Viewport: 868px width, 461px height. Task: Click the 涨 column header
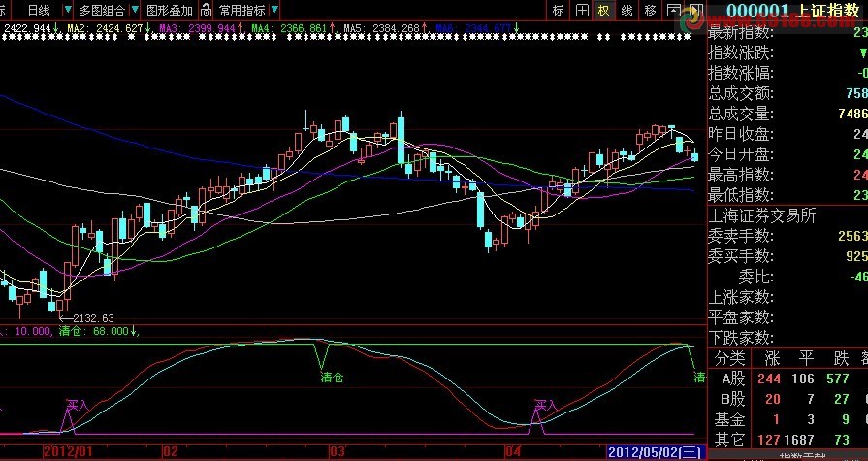coord(771,358)
